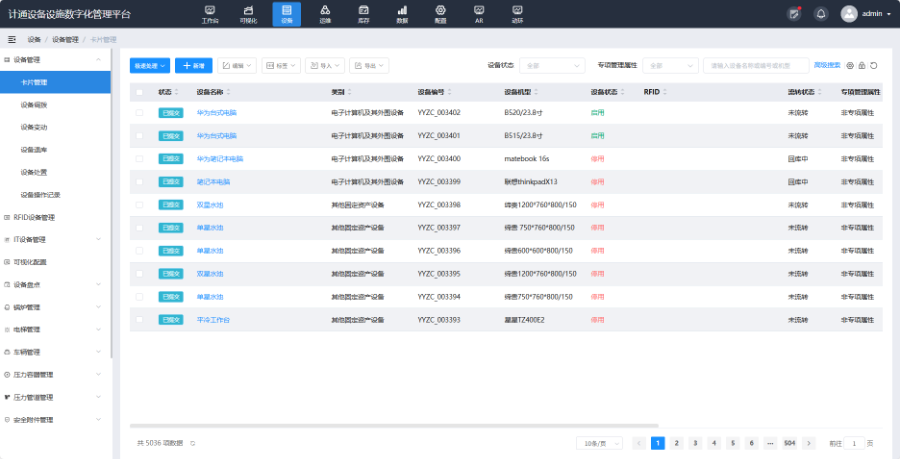Open the 库存 inventory module
This screenshot has height=459, width=900.
pos(364,14)
